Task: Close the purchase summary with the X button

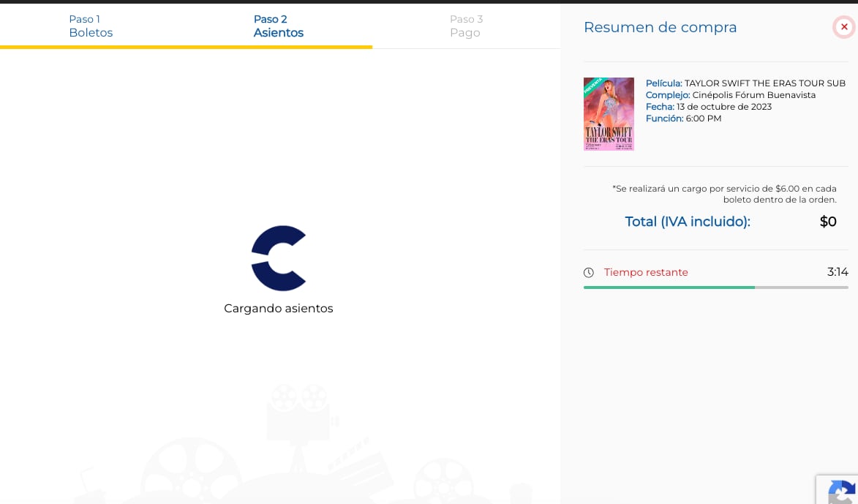Action: coord(843,27)
